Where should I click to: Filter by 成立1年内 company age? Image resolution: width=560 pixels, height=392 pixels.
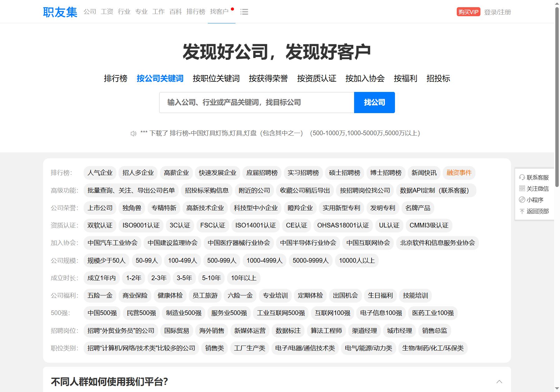tap(102, 278)
